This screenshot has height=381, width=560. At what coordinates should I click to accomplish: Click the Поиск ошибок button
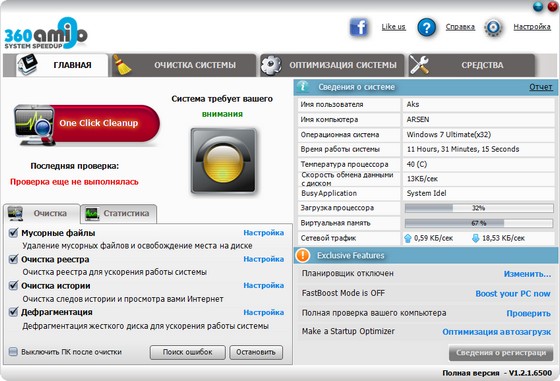point(188,352)
